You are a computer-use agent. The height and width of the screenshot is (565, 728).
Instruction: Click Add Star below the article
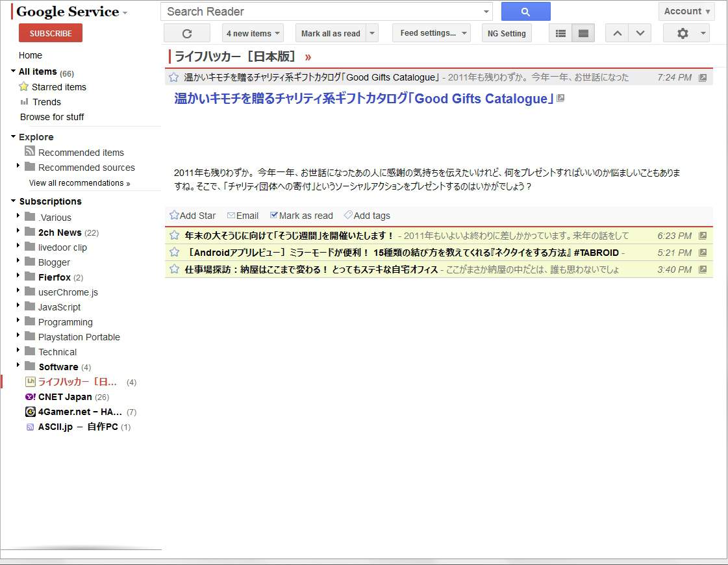193,216
